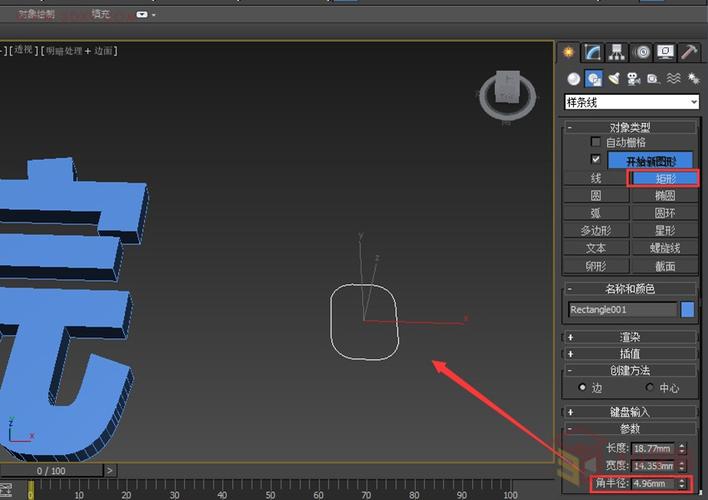Screen dimensions: 708x500
Task: Choose the 截面 section button
Action: (x=665, y=266)
